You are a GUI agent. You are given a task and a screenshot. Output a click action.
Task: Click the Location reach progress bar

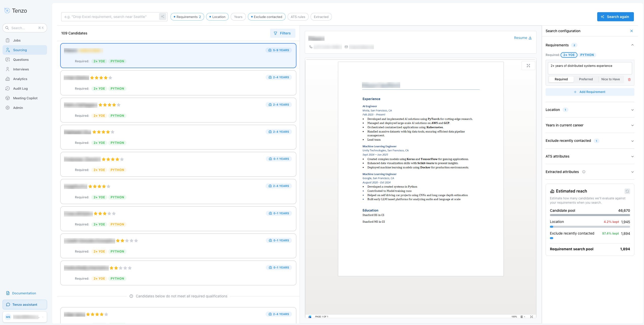click(590, 227)
